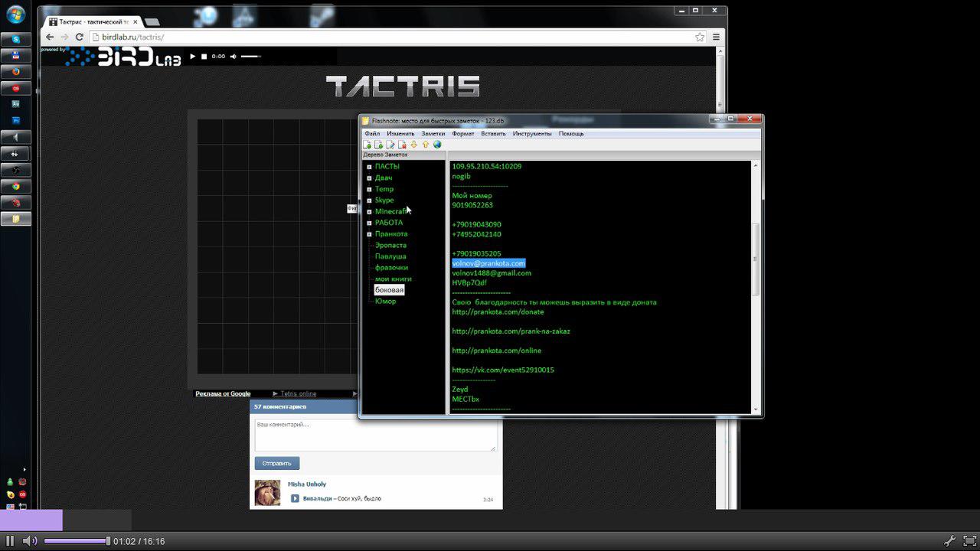Mute the BirdLab page audio player
980x551 pixels.
pyautogui.click(x=234, y=57)
